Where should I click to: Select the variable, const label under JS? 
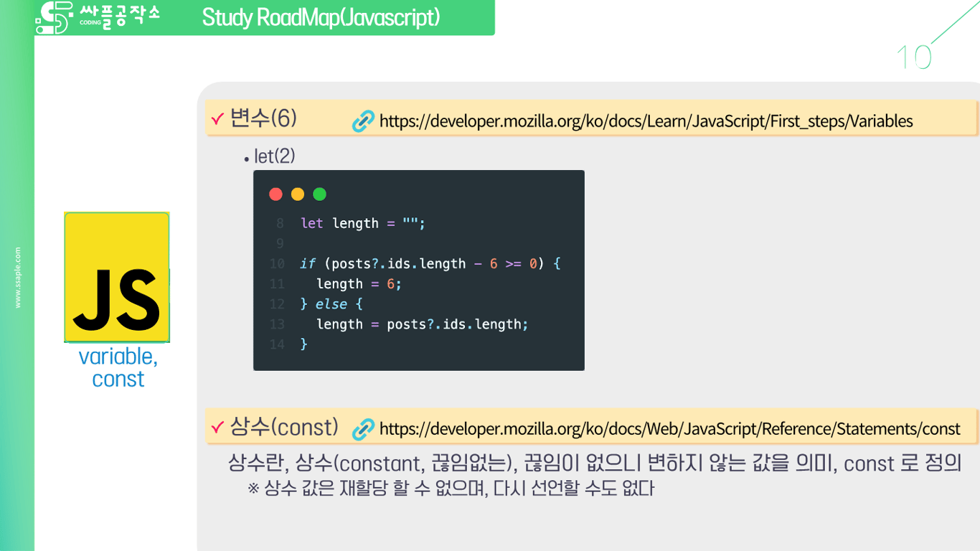tap(117, 367)
